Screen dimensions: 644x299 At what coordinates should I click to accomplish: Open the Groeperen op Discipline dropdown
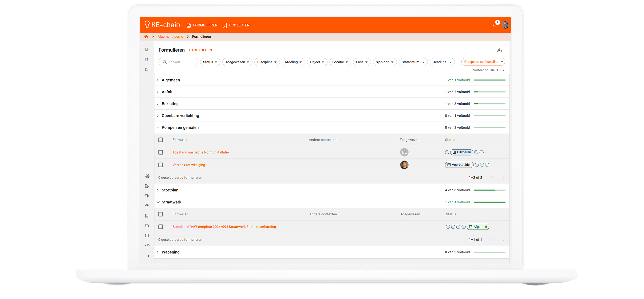[483, 62]
